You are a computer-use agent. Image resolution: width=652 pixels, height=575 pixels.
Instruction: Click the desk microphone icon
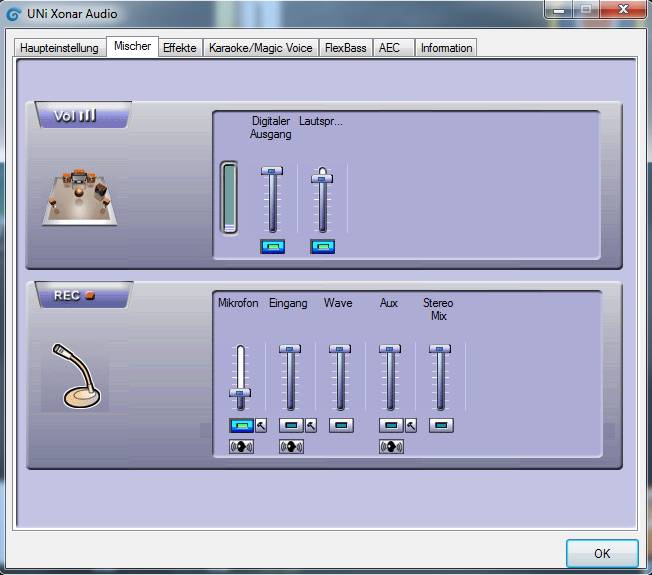coord(76,375)
